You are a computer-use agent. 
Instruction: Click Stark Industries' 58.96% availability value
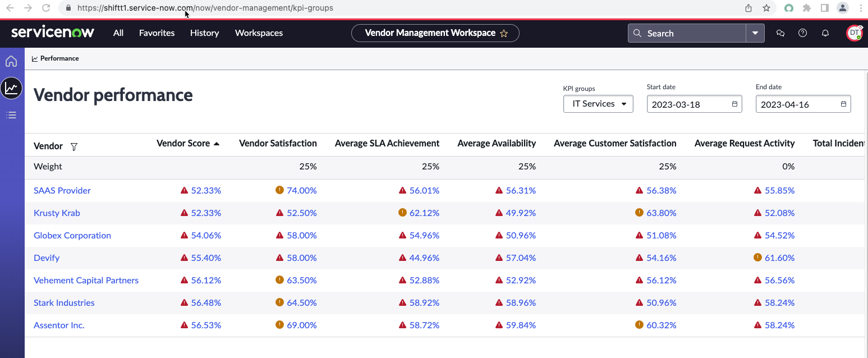coord(521,303)
